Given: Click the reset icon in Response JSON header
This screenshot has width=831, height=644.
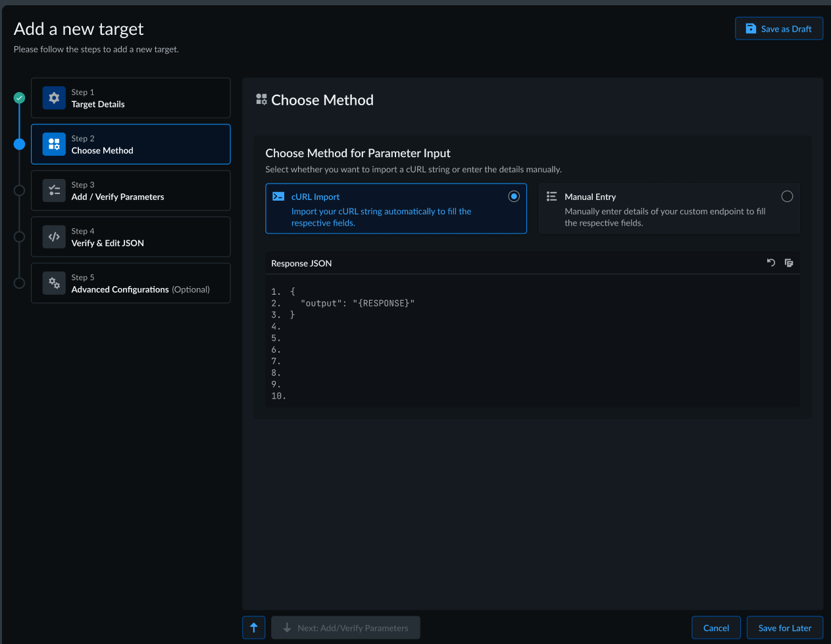Looking at the screenshot, I should (771, 263).
